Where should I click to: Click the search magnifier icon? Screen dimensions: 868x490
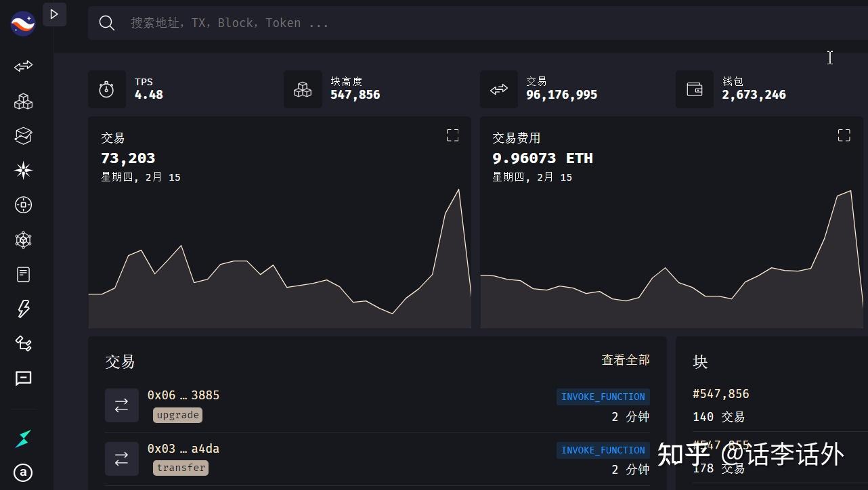click(106, 23)
